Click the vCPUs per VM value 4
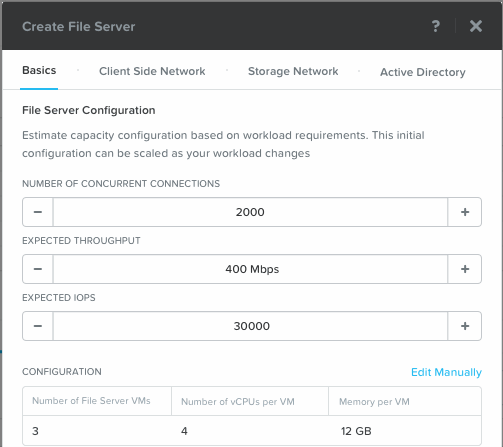503x447 pixels. click(x=184, y=431)
